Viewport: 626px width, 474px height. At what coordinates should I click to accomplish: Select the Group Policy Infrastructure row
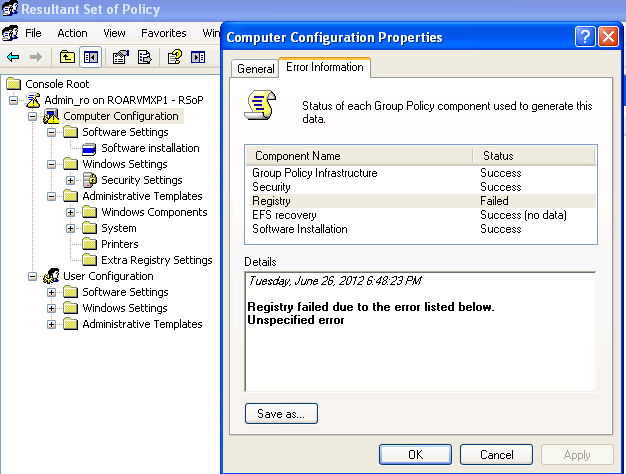[x=421, y=173]
